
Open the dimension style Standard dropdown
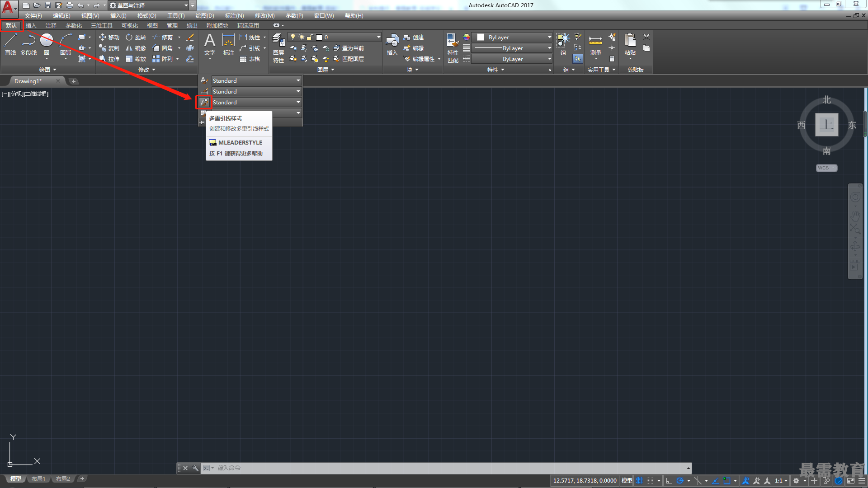256,91
